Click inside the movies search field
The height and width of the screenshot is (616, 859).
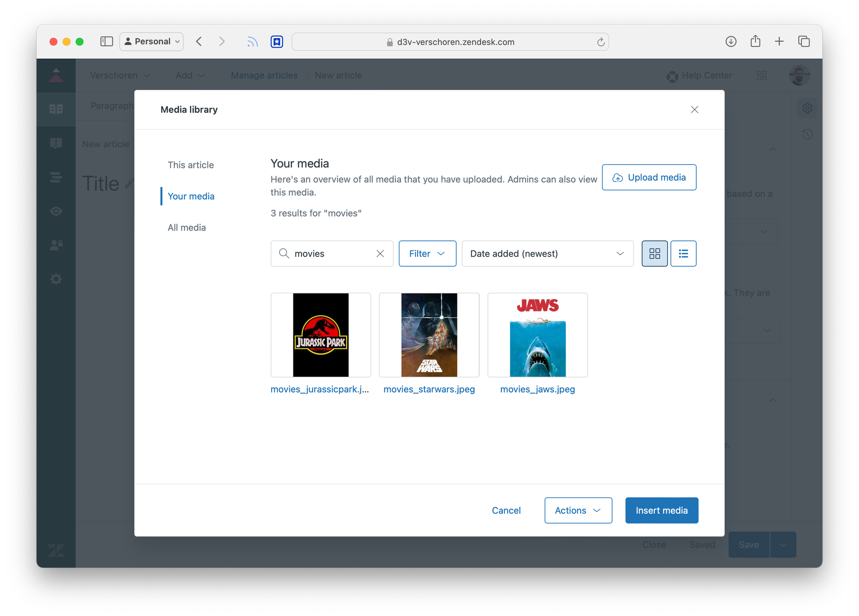(x=331, y=254)
